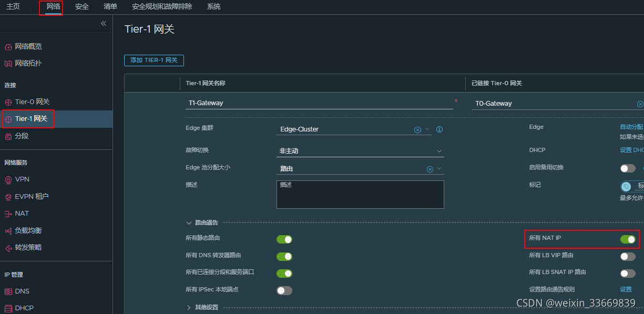Open the 已链接 Tier-0 网关 T0-Gateway combo box
644x314 pixels.
pos(558,104)
